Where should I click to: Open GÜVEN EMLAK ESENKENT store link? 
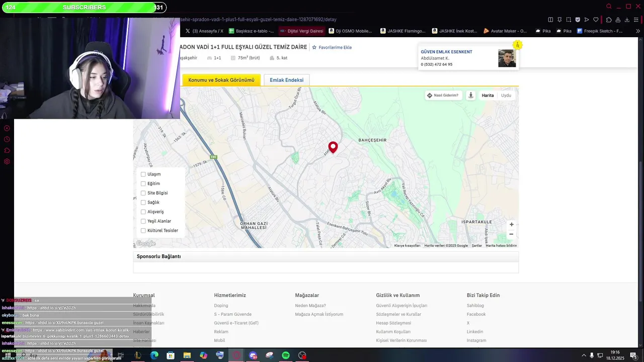pos(446,52)
